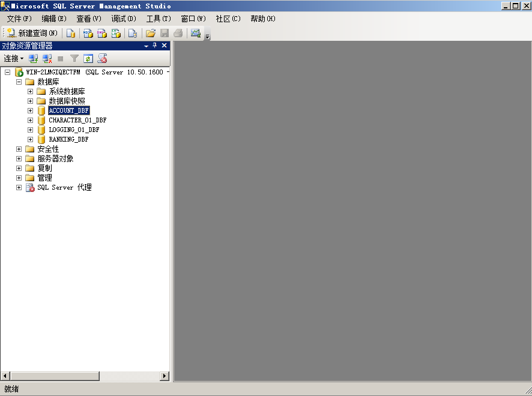Expand the 管理 folder
Viewport: 532px width, 396px height.
[x=19, y=178]
